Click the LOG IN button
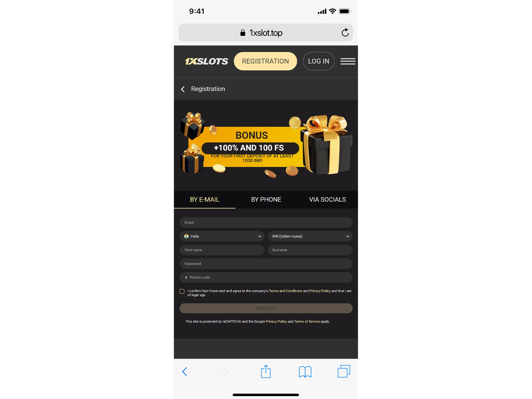Viewport: 532px width, 399px height. 319,61
